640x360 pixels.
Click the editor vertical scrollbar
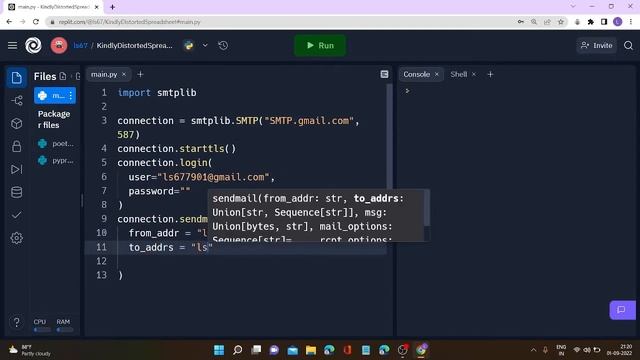click(389, 137)
